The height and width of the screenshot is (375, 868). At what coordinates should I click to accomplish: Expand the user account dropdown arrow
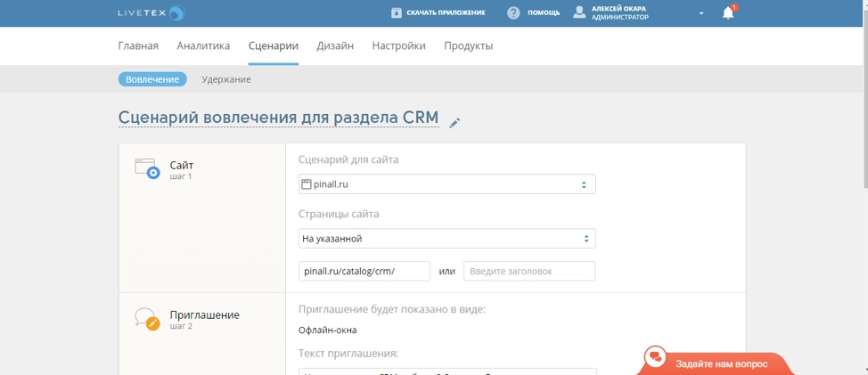pos(701,13)
